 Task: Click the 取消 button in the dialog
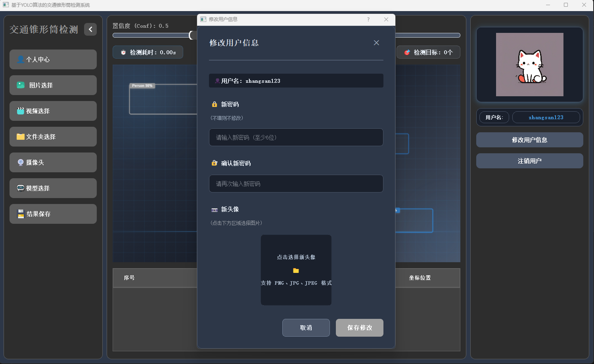pyautogui.click(x=306, y=328)
